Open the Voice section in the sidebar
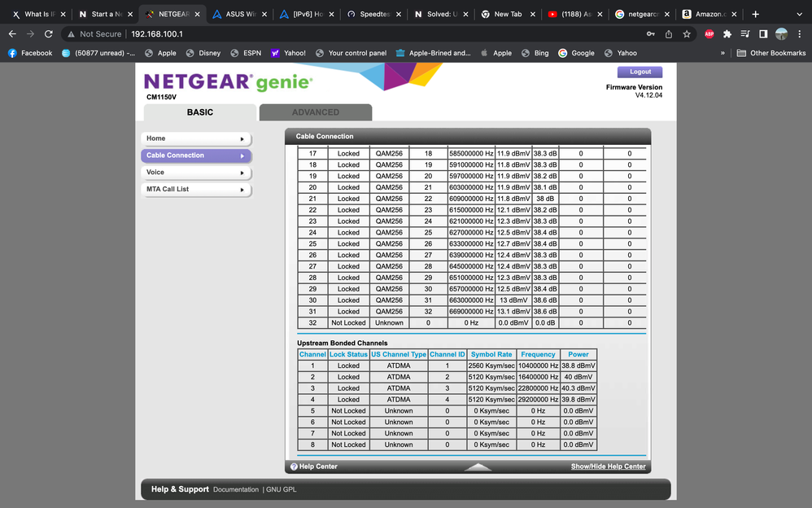The width and height of the screenshot is (812, 508). click(x=199, y=173)
